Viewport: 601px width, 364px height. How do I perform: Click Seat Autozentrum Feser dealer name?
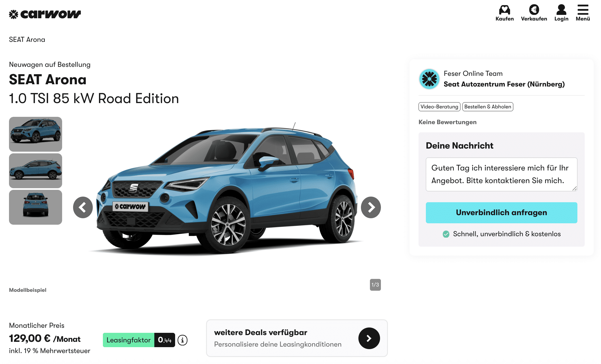click(x=504, y=84)
